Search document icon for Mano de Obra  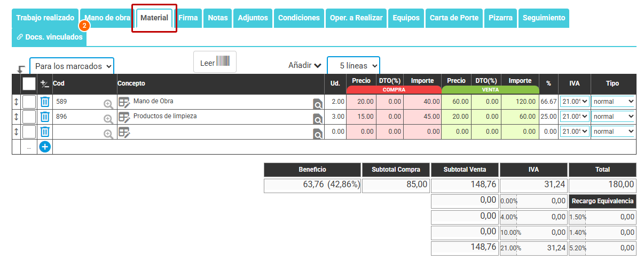(x=318, y=104)
